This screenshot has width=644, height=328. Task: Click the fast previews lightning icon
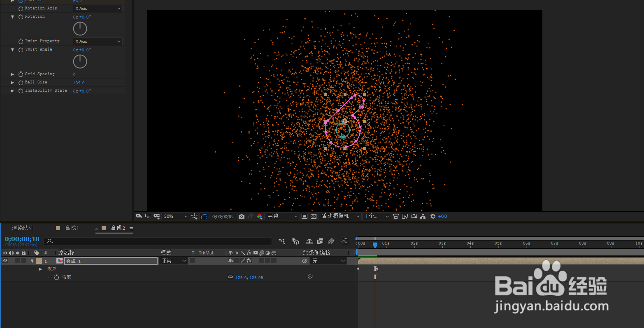click(405, 216)
